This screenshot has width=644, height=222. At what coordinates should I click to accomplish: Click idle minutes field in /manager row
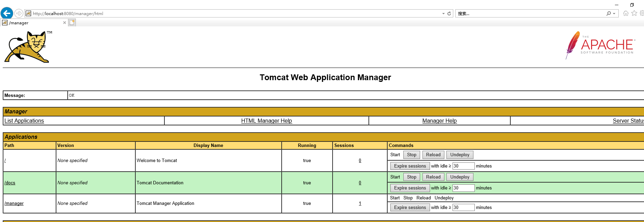click(464, 207)
